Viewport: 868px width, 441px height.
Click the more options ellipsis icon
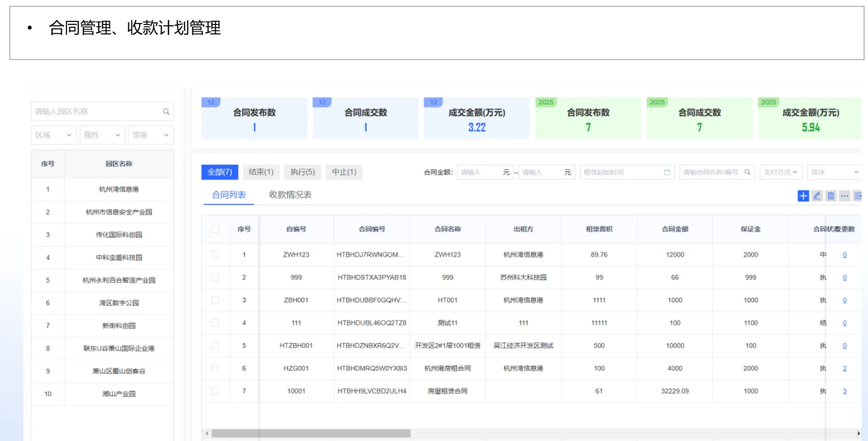click(x=844, y=196)
